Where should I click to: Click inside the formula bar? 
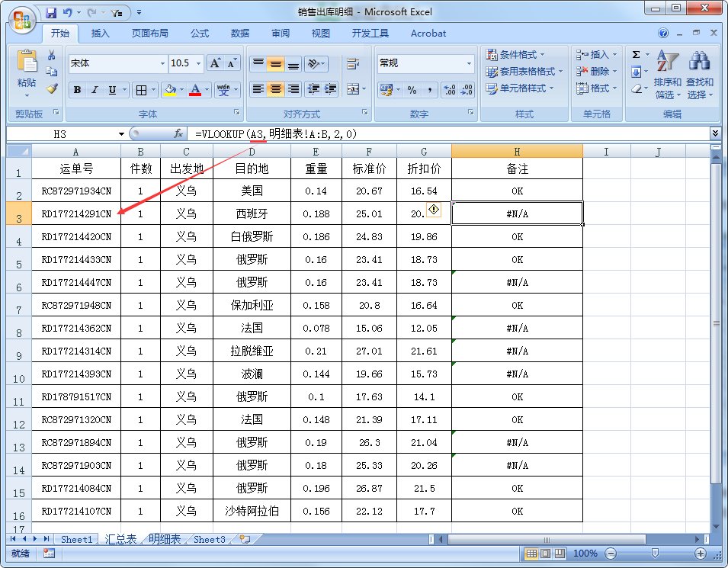[x=305, y=133]
